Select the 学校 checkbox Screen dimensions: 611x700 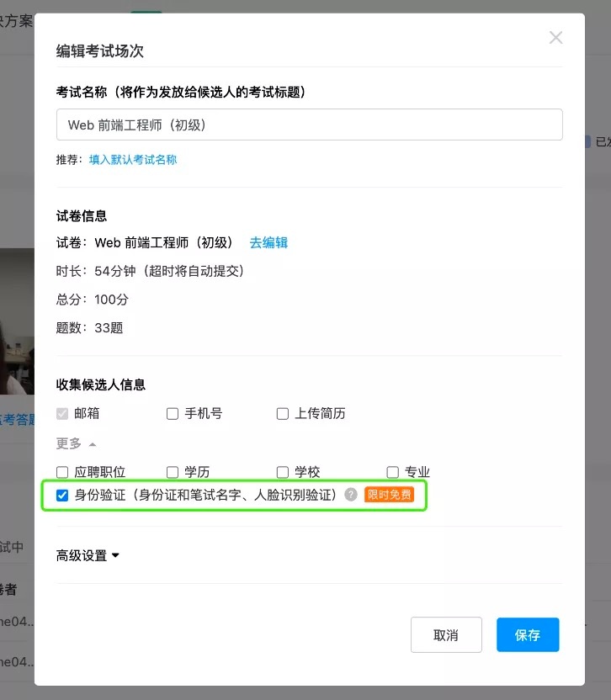282,472
